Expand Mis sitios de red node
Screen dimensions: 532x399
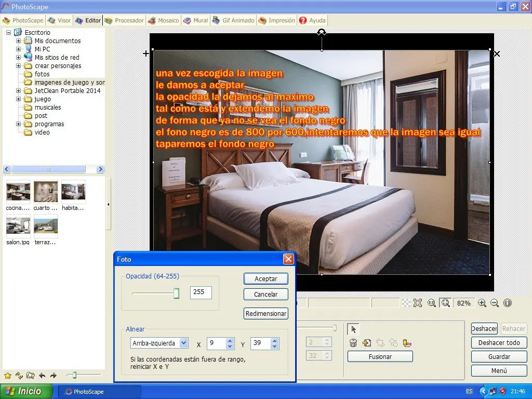click(x=18, y=57)
